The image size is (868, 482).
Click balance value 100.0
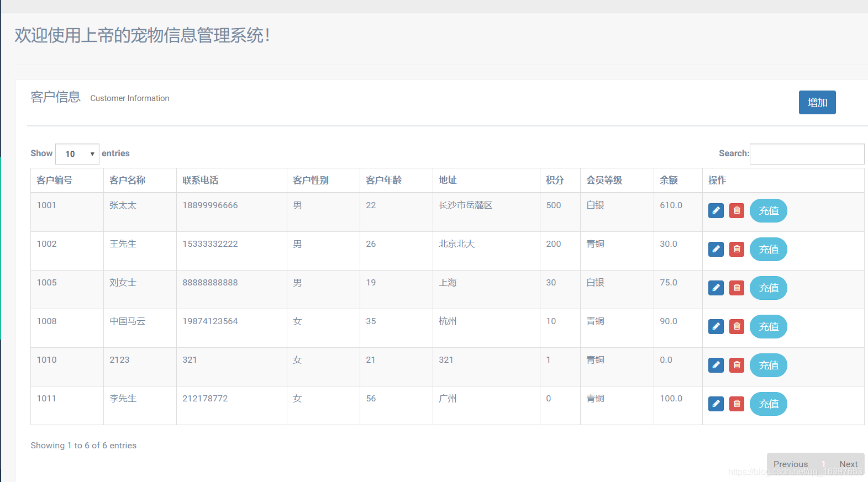click(671, 399)
